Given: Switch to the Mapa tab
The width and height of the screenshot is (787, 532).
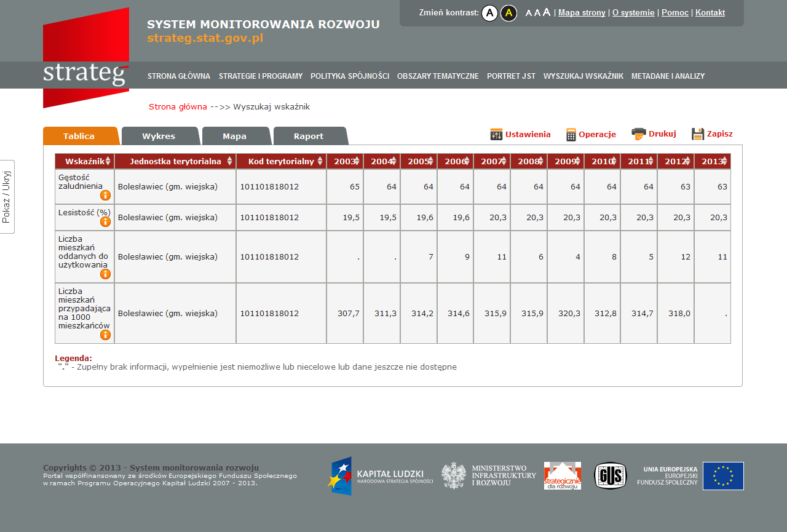Looking at the screenshot, I should pos(235,136).
